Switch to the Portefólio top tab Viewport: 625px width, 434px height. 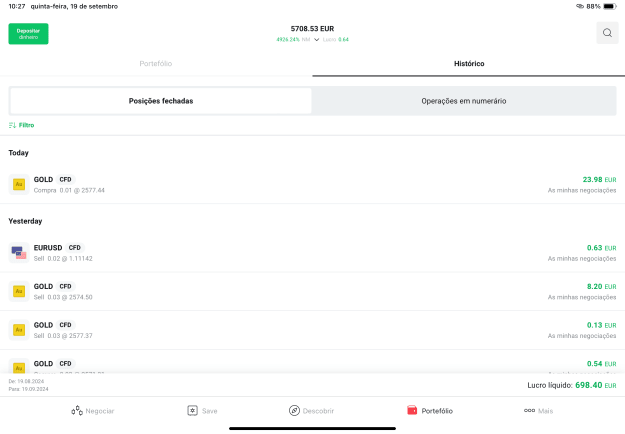(x=156, y=64)
